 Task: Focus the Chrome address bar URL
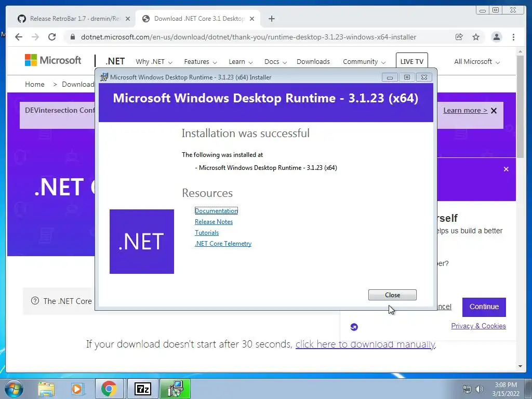[x=248, y=37]
